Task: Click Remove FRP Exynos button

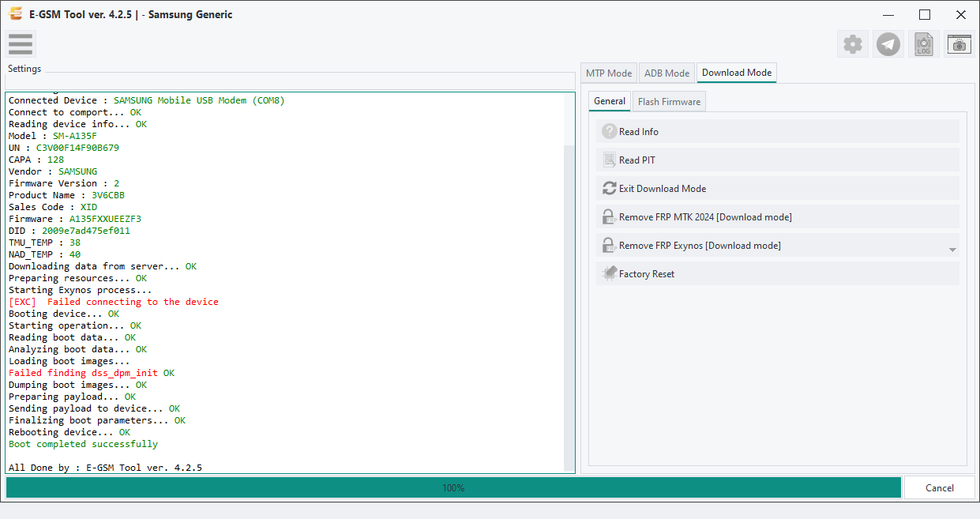Action: point(778,246)
